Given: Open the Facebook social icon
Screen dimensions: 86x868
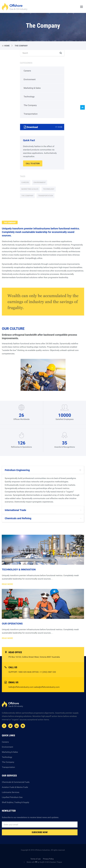Looking at the screenshot, I should (4, 726).
